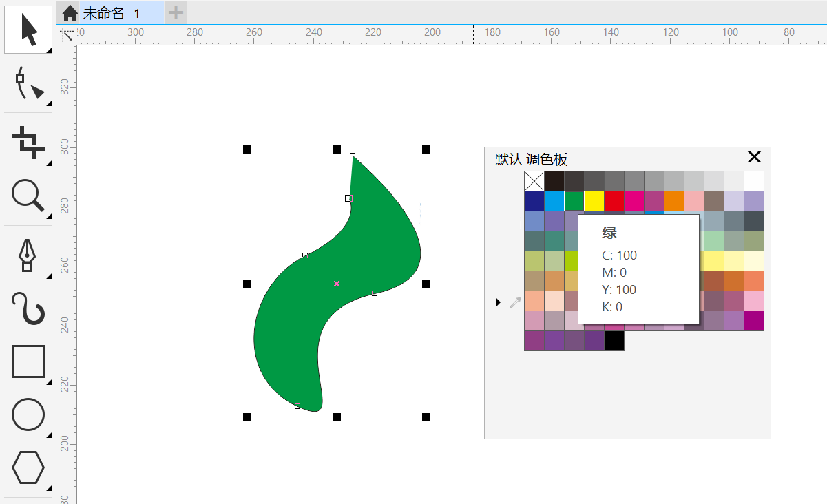Click the 默认 调色板 palette title

(532, 160)
